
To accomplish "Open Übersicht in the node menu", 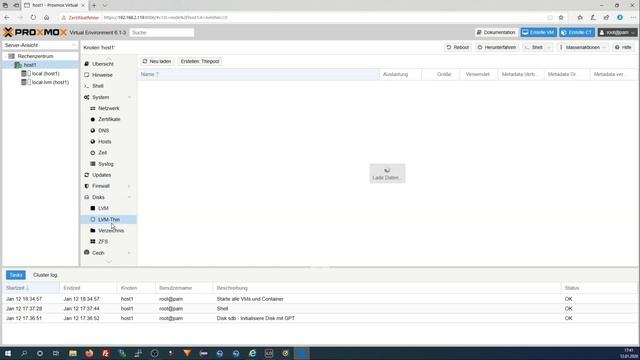I will [x=102, y=64].
